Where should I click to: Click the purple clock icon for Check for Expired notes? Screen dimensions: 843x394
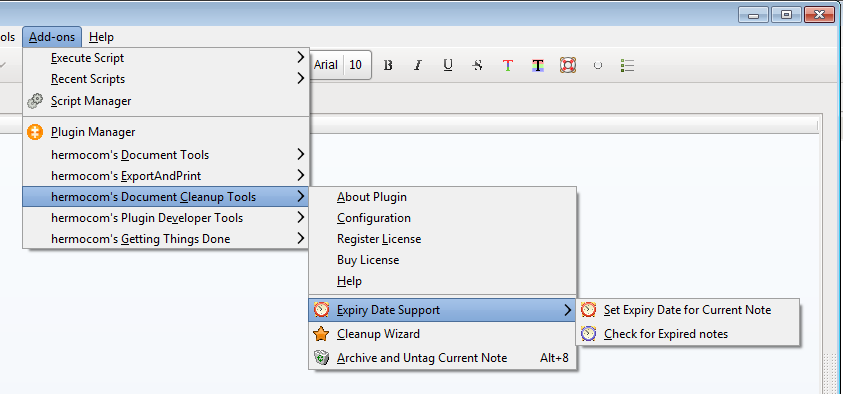589,334
